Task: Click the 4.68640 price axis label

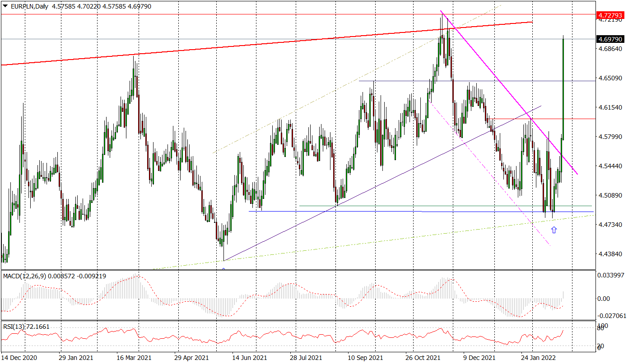Action: 610,49
